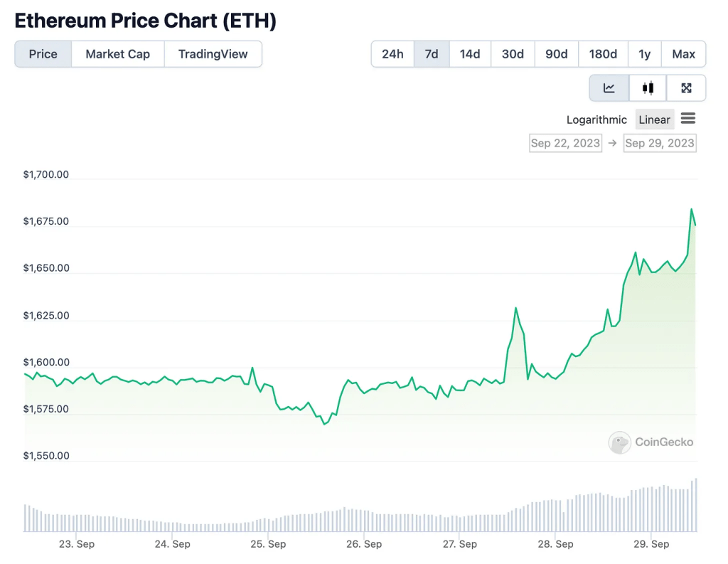Image resolution: width=728 pixels, height=564 pixels.
Task: Select the 24h time range
Action: [392, 54]
